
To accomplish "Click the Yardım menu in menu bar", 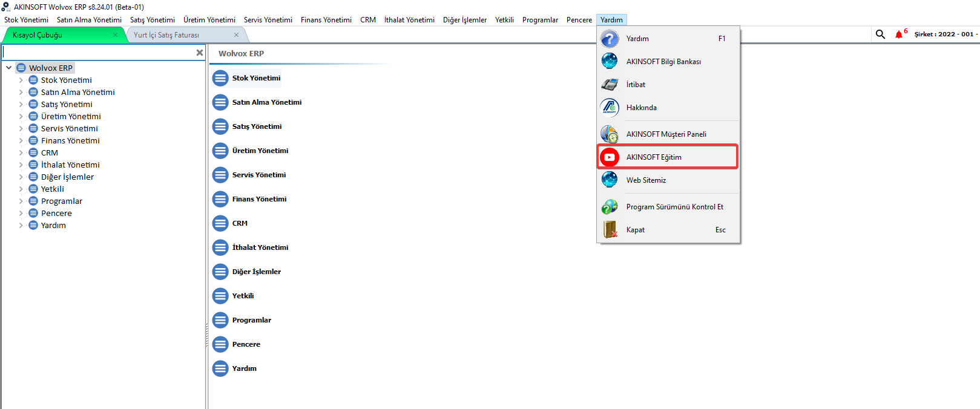I will (611, 20).
